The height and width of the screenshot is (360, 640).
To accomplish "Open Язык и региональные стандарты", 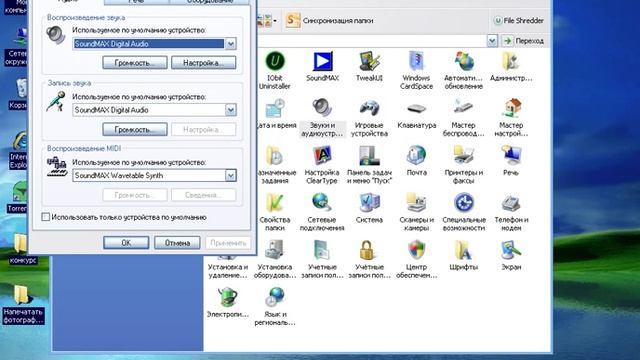I will click(x=275, y=307).
